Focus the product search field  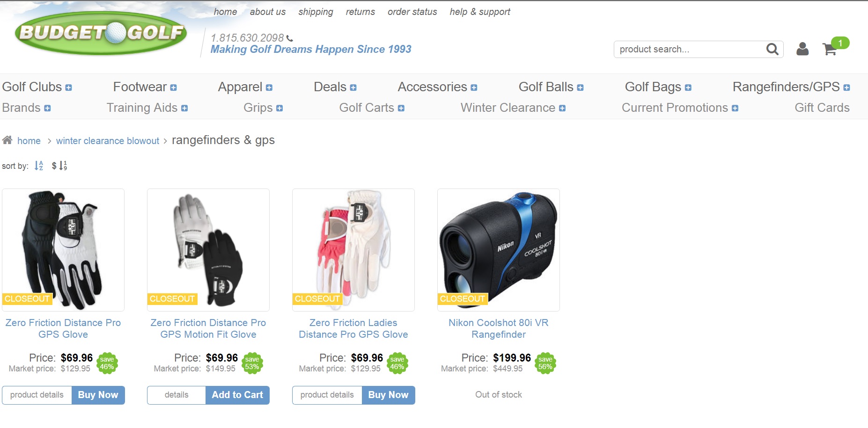point(691,49)
